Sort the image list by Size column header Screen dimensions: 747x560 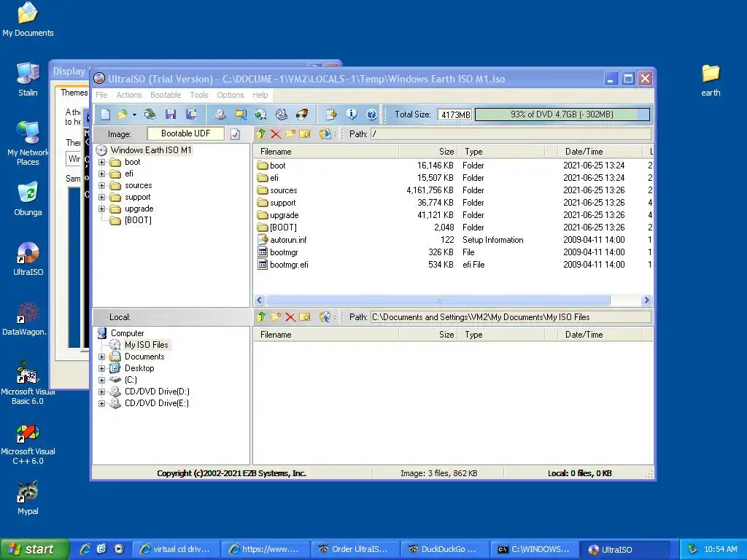[427, 152]
